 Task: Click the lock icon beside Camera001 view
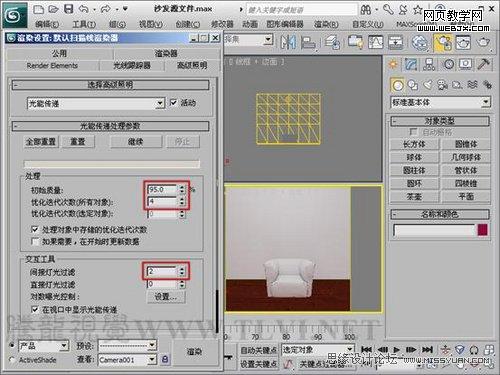pos(165,359)
